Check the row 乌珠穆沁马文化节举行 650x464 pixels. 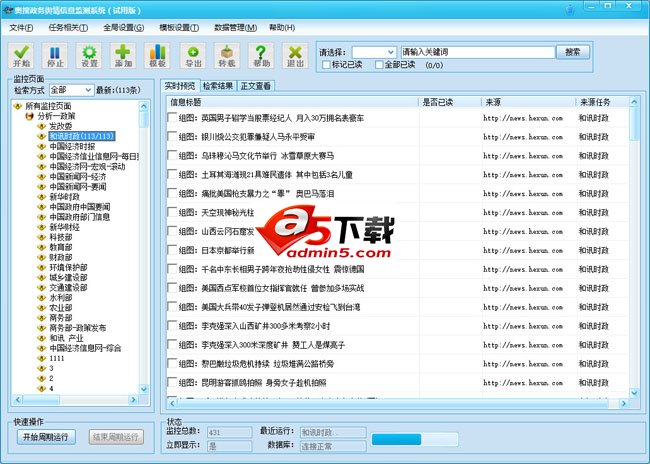click(172, 155)
